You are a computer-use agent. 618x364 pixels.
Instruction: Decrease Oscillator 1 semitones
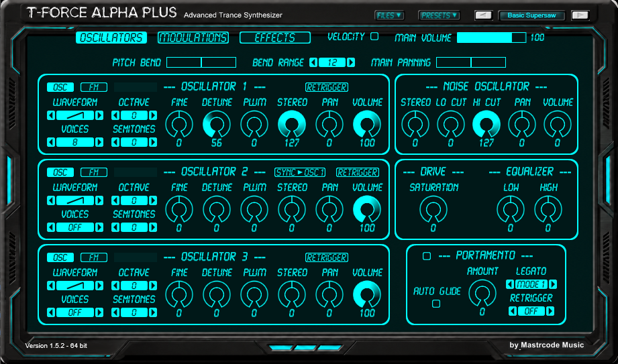115,142
